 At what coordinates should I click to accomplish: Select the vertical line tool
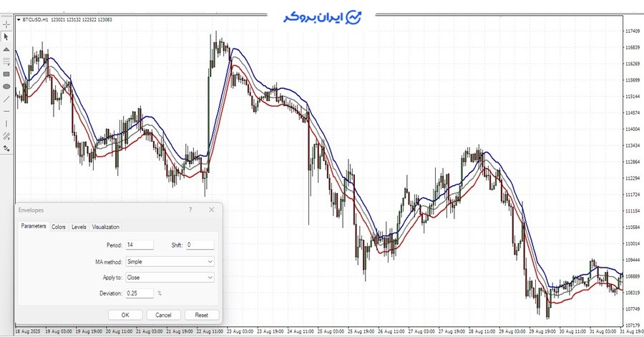coord(6,123)
